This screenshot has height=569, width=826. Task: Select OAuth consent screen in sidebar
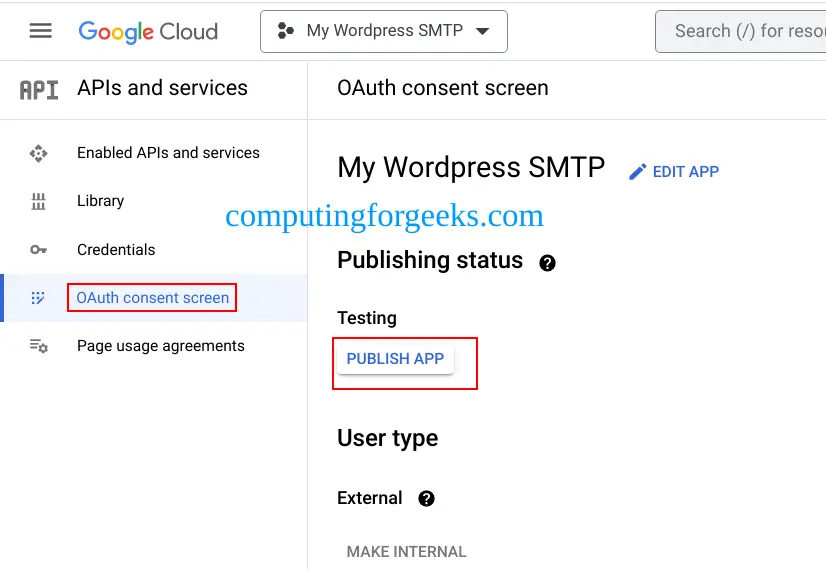[x=152, y=298]
